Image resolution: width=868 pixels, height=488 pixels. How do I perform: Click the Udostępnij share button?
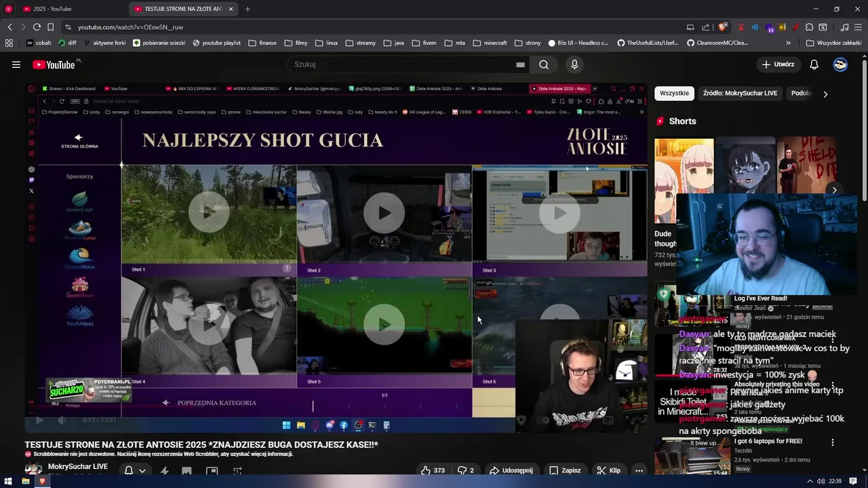[x=511, y=470]
